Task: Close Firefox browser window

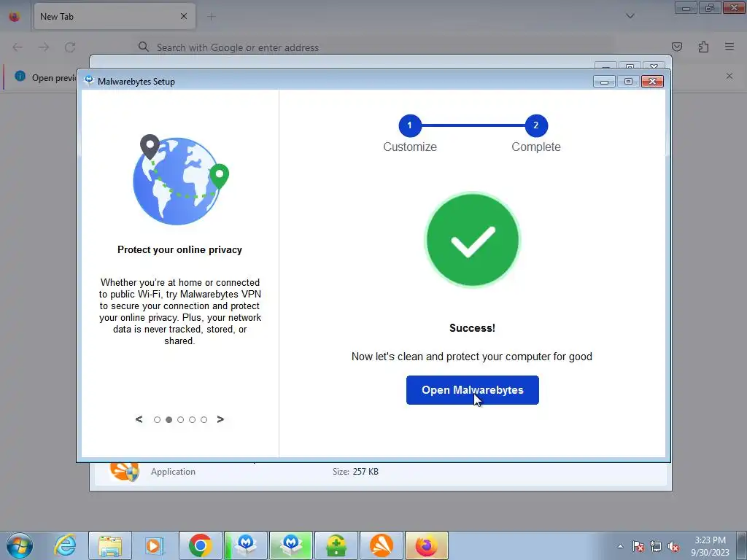Action: 734,8
